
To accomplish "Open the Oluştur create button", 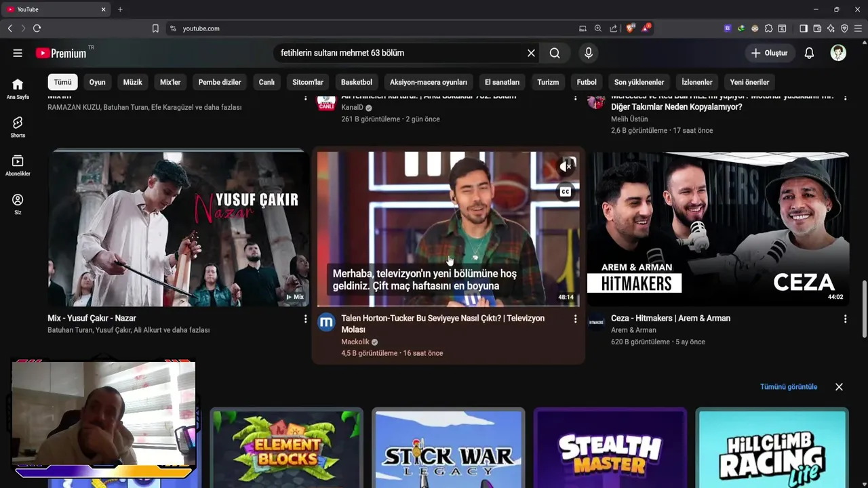I will coord(770,53).
